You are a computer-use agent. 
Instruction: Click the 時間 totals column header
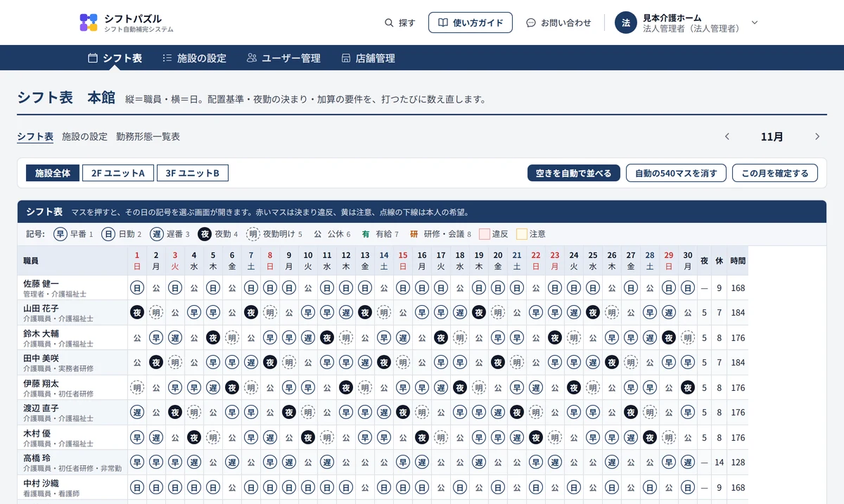point(738,261)
